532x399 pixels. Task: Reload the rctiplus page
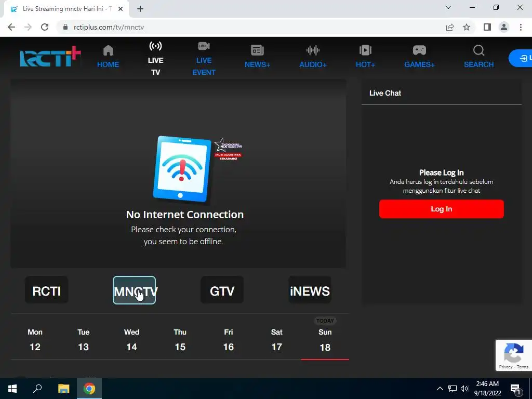pos(45,27)
